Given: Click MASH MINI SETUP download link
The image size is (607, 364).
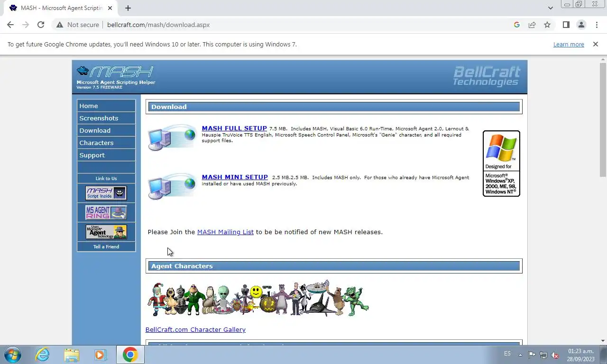Looking at the screenshot, I should (235, 177).
